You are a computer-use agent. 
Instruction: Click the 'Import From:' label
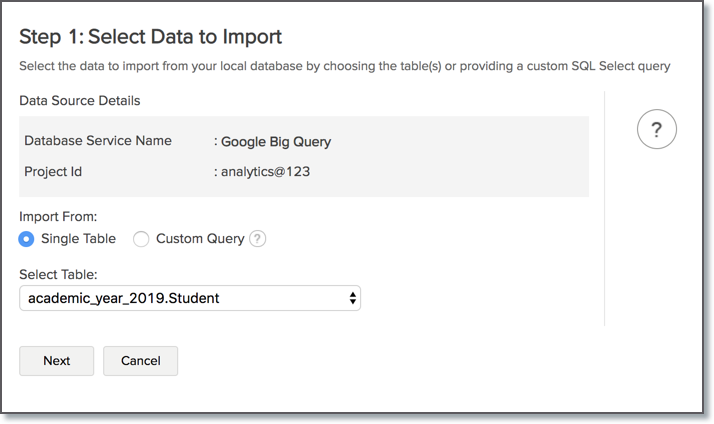58,216
